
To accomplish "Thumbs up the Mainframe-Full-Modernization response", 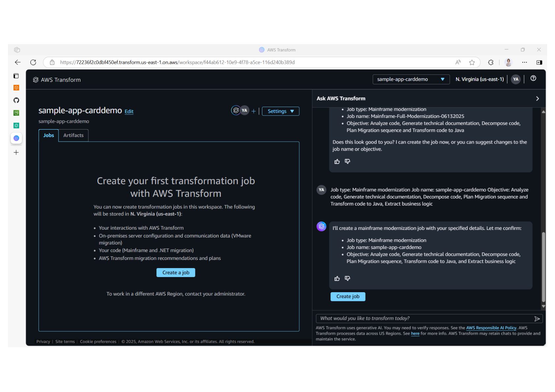I will click(337, 161).
